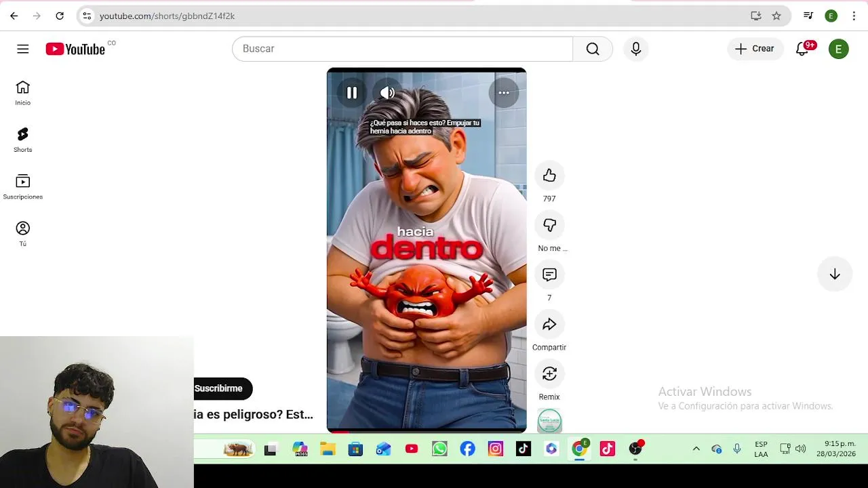The image size is (868, 488).
Task: Like the Short with 797 likes
Action: click(x=549, y=176)
